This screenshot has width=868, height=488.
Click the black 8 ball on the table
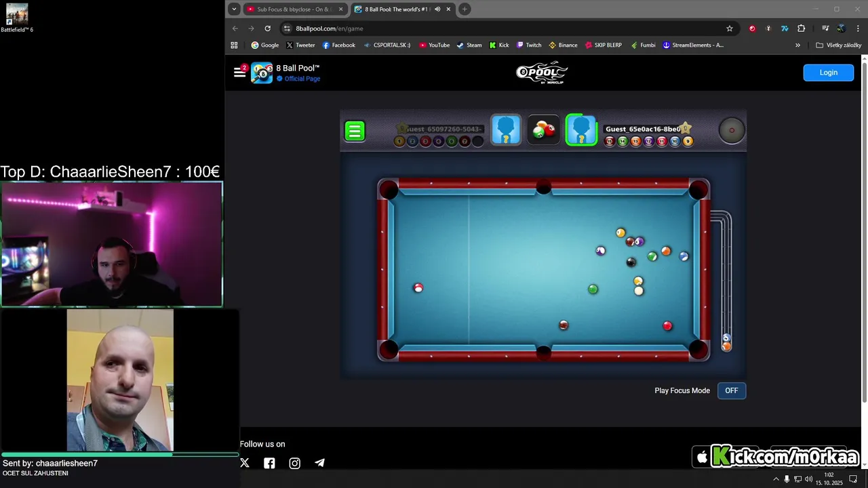631,262
